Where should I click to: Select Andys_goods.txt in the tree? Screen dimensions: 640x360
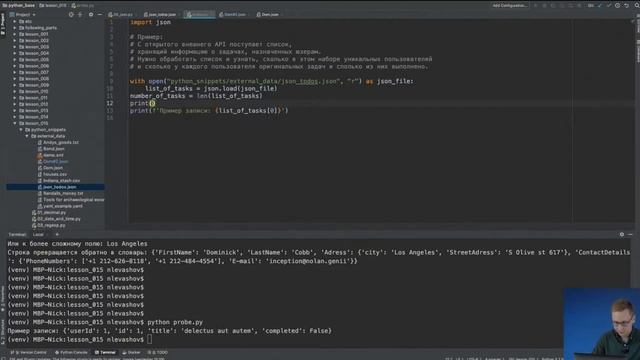click(x=61, y=142)
